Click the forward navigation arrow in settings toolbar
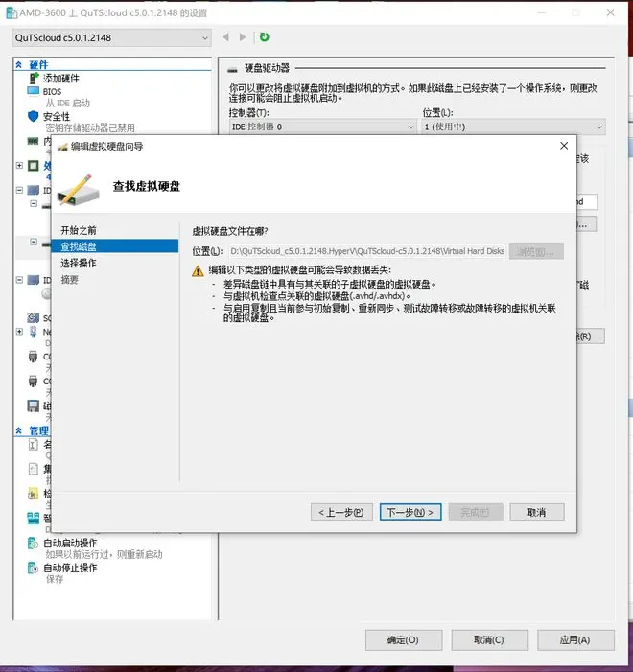Viewport: 633px width, 672px height. [x=243, y=37]
